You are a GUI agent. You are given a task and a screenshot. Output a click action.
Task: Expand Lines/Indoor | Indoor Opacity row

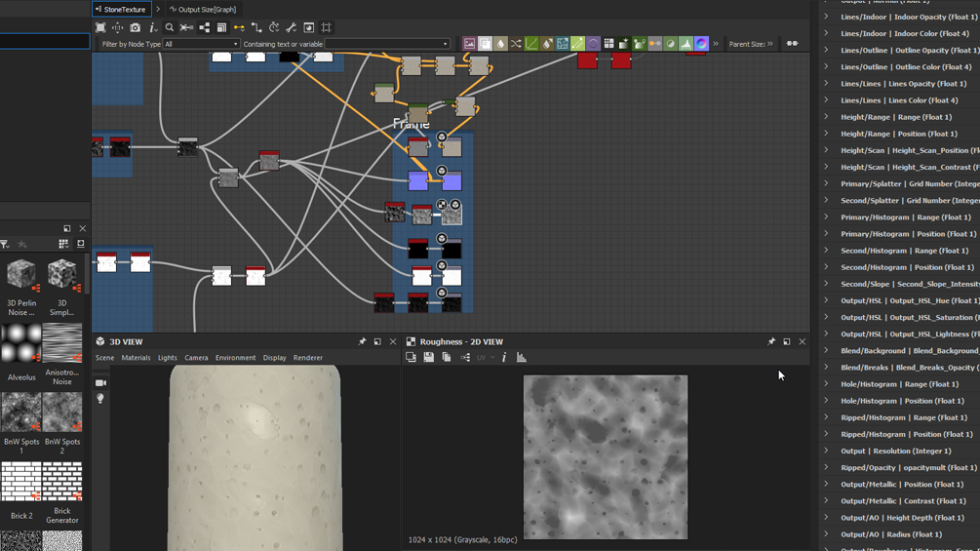pyautogui.click(x=826, y=17)
